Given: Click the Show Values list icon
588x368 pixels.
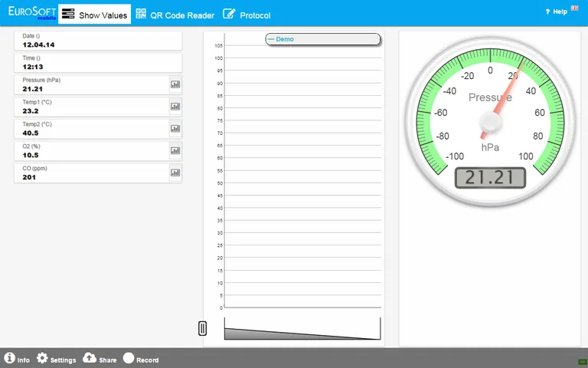Looking at the screenshot, I should point(68,14).
